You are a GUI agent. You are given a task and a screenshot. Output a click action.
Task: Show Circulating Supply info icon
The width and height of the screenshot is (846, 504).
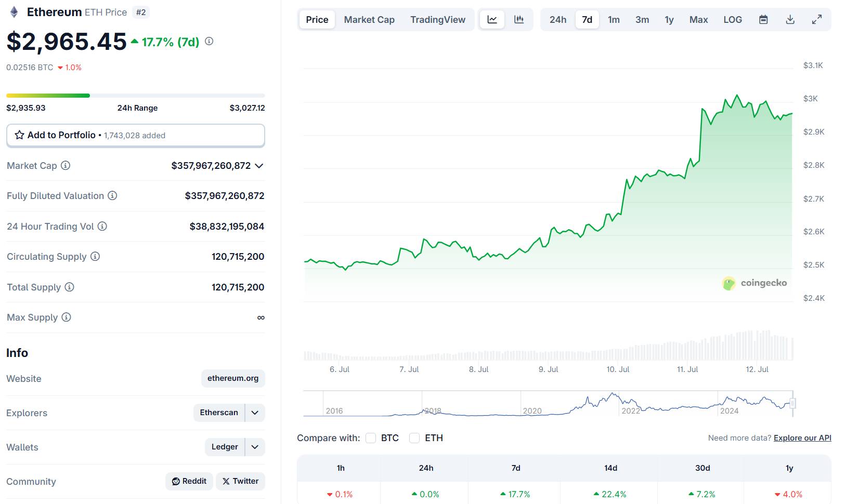95,256
